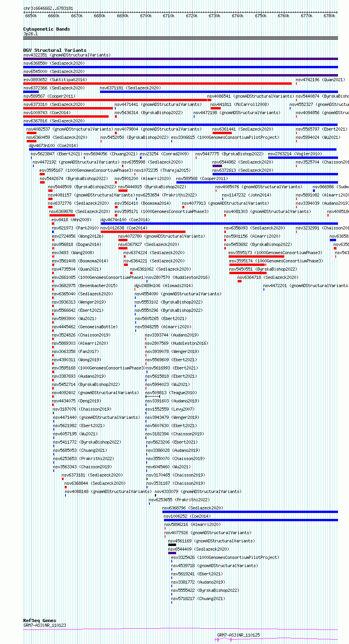349x644 pixels.
Task: Select the nsv5718217 (Chuang2021) label
Action: (198, 599)
